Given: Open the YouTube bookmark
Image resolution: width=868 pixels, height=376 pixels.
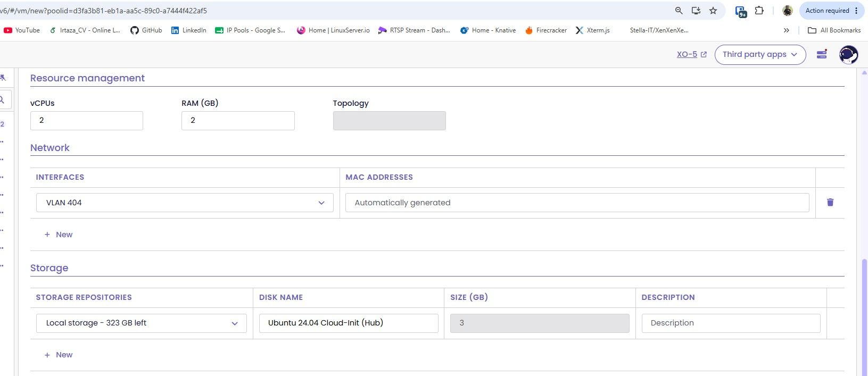Looking at the screenshot, I should click(22, 30).
